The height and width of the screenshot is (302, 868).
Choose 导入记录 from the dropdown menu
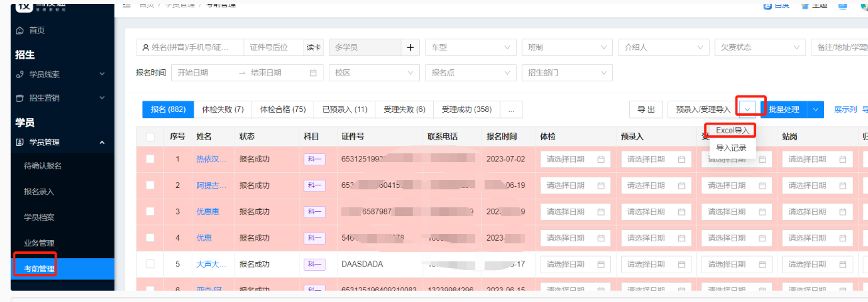[732, 147]
